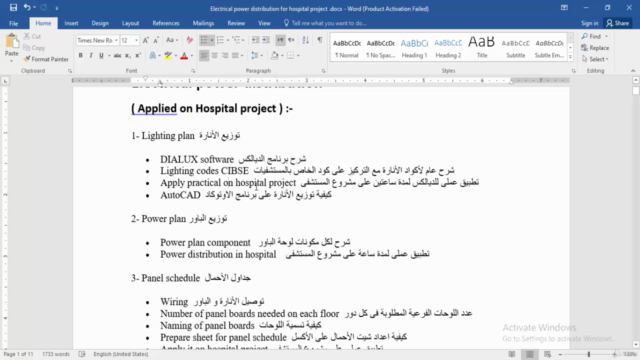Apply the Heading 1 style
The width and height of the screenshot is (640, 360).
pyautogui.click(x=414, y=48)
